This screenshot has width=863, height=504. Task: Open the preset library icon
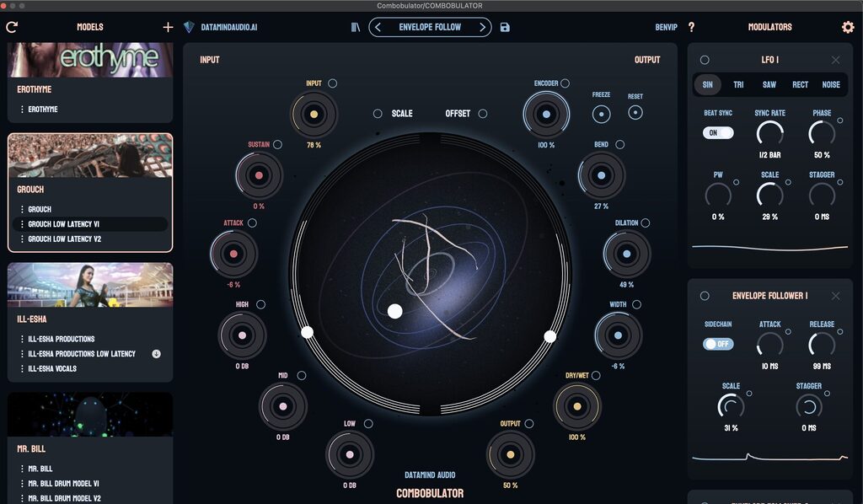pyautogui.click(x=356, y=27)
